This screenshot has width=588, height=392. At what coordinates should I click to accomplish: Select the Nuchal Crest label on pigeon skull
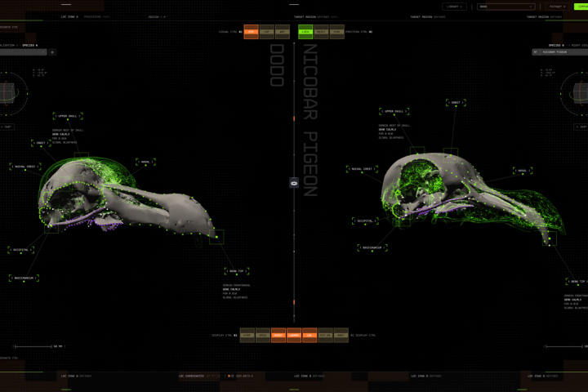362,169
